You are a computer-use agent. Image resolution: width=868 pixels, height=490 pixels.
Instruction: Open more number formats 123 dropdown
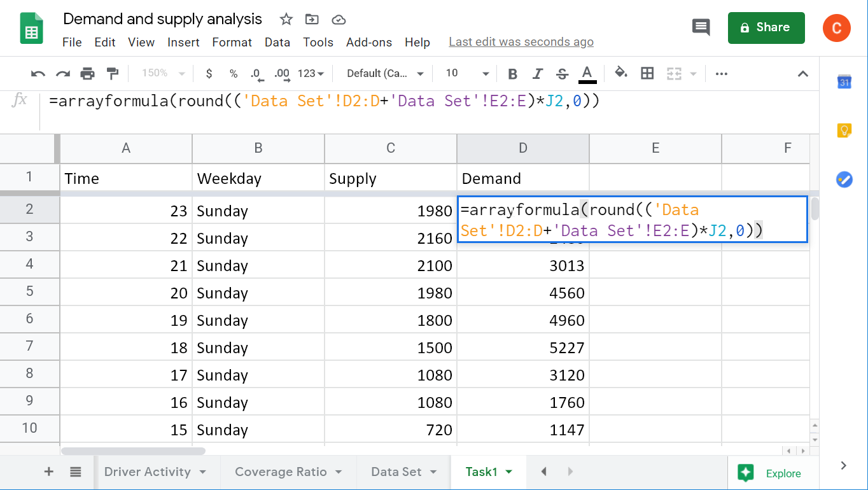(x=311, y=74)
